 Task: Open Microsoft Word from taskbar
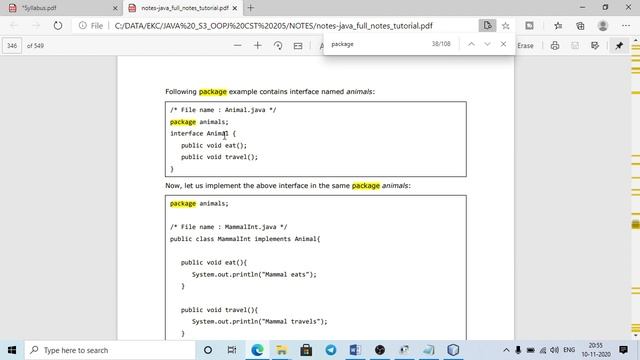[x=355, y=350]
